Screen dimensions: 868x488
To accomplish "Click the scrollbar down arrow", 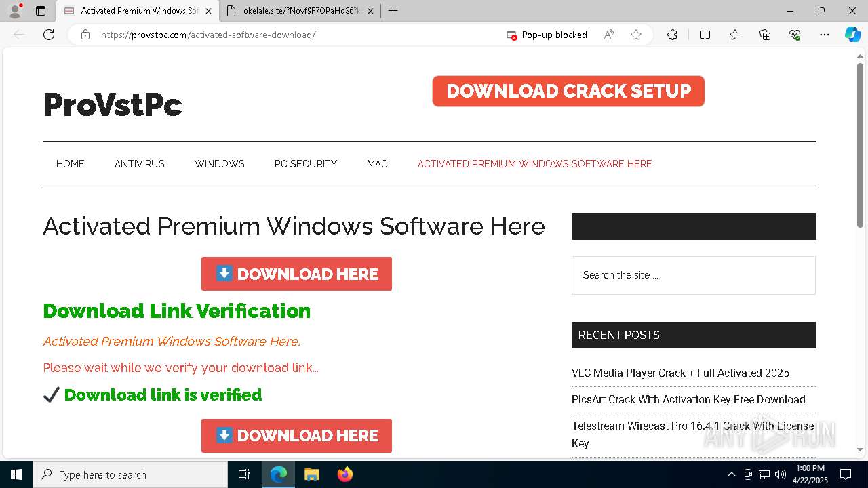I will (861, 449).
